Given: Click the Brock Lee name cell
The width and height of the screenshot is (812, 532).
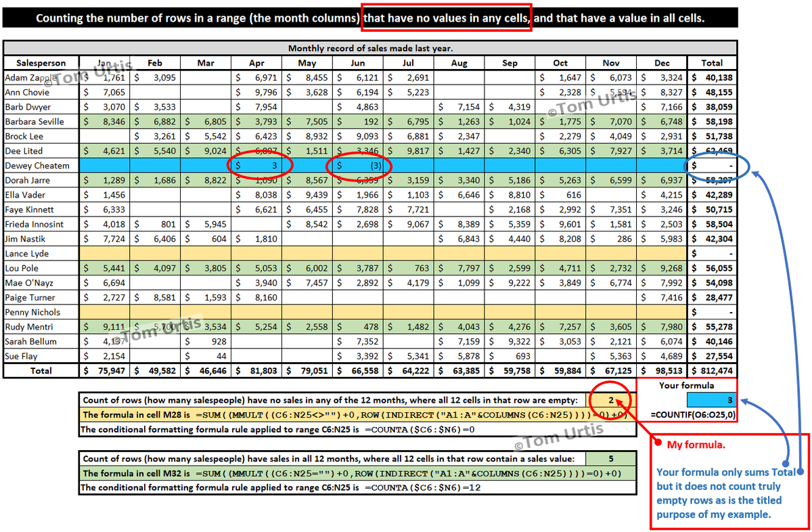Looking at the screenshot, I should click(x=41, y=136).
